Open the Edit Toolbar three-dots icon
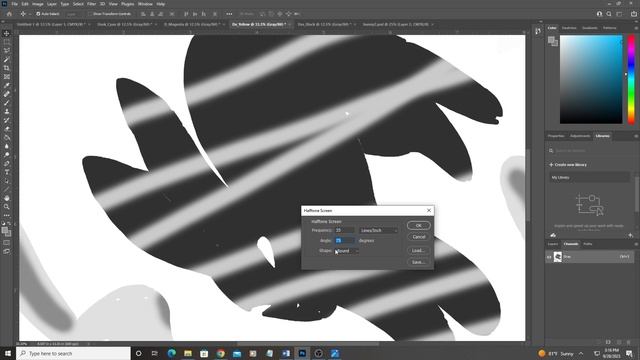 coord(7,215)
